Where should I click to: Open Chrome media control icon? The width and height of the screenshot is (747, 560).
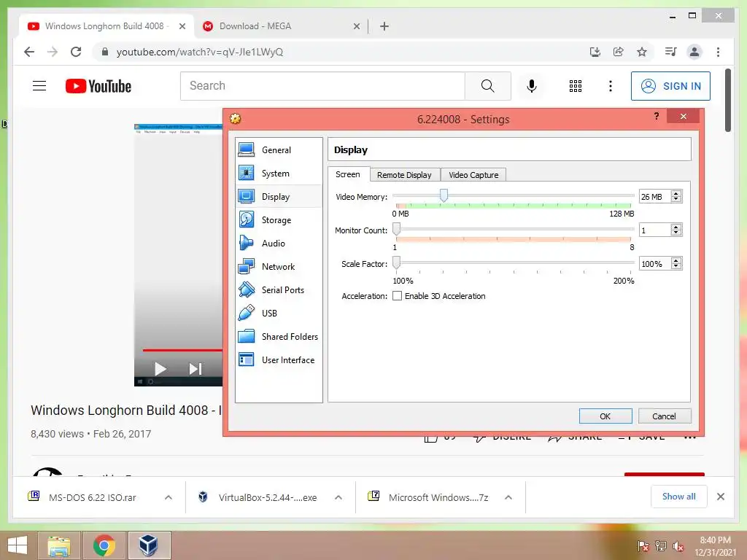(x=670, y=52)
